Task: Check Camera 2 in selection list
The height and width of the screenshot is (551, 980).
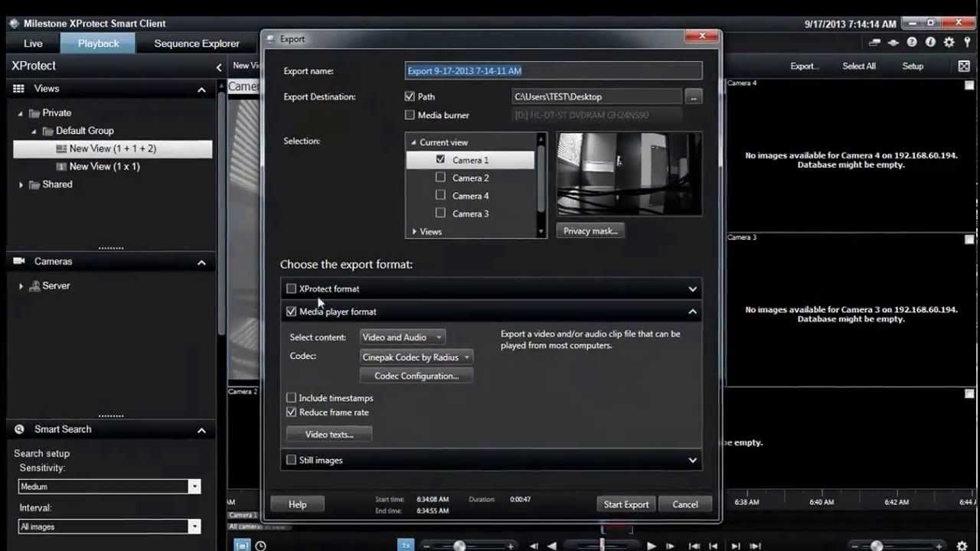Action: [x=440, y=178]
